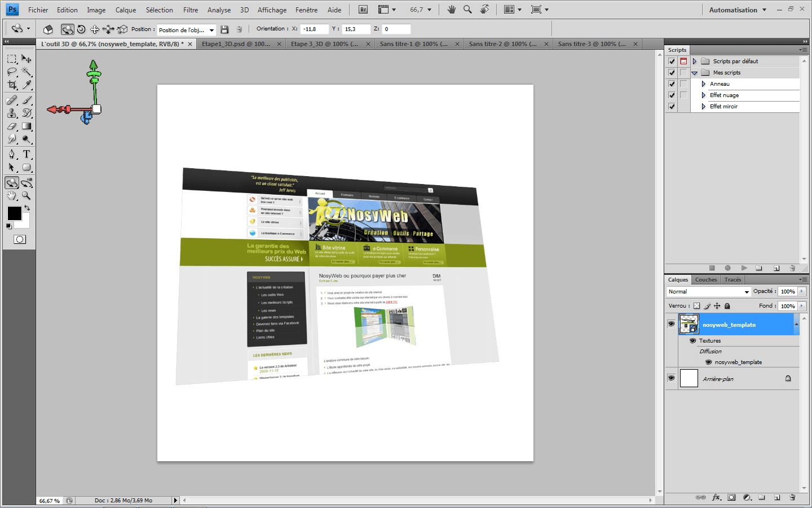
Task: Select the History Brush tool
Action: click(x=27, y=113)
